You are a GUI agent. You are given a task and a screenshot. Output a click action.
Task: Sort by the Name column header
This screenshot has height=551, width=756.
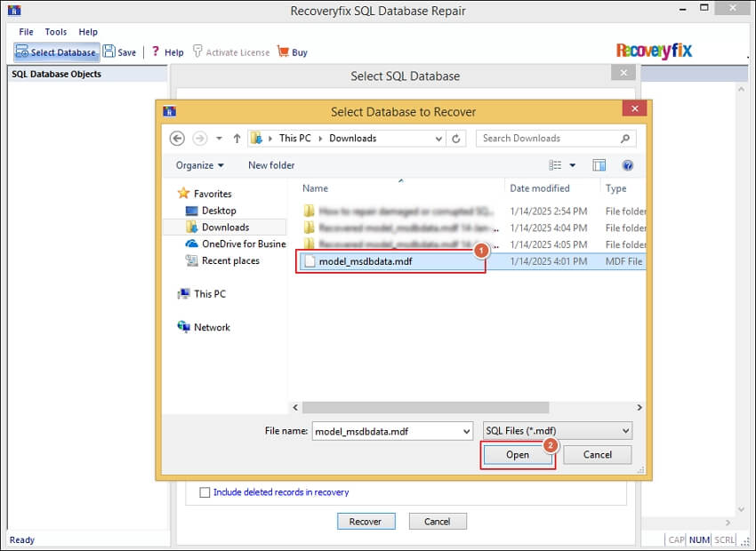coord(316,188)
